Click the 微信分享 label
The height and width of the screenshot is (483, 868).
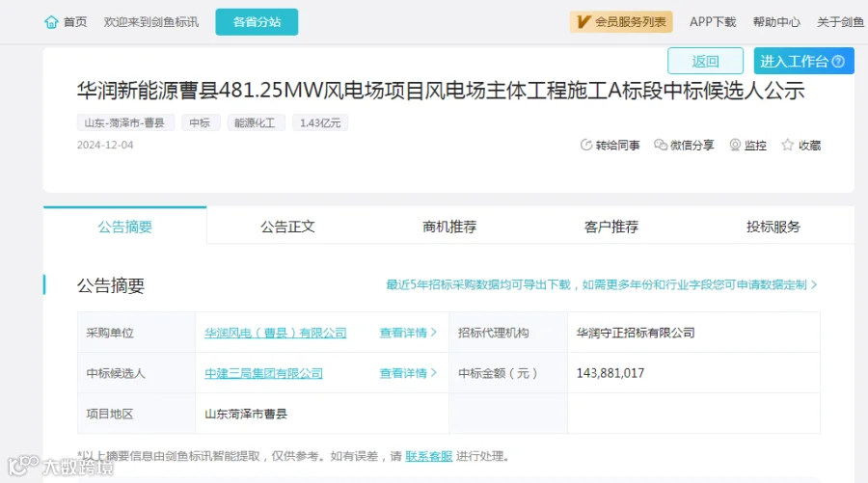tap(692, 145)
